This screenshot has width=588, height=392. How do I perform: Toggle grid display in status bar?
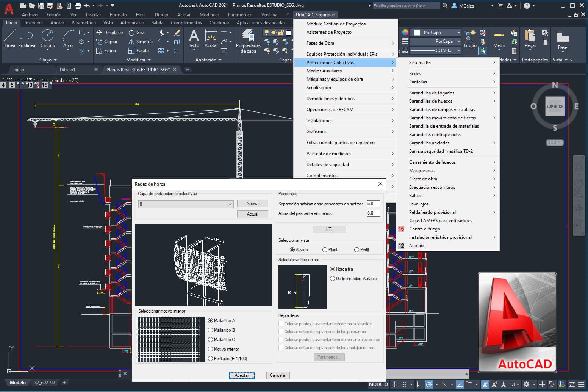coord(394,384)
